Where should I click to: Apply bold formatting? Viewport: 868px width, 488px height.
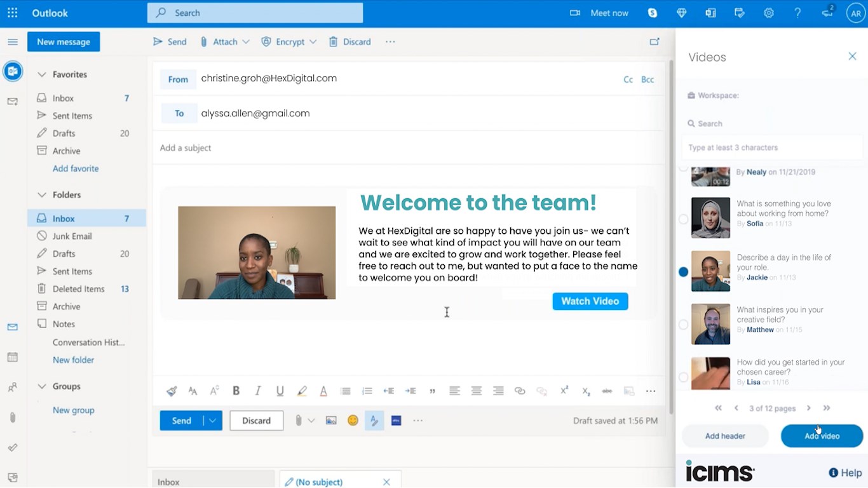[236, 391]
